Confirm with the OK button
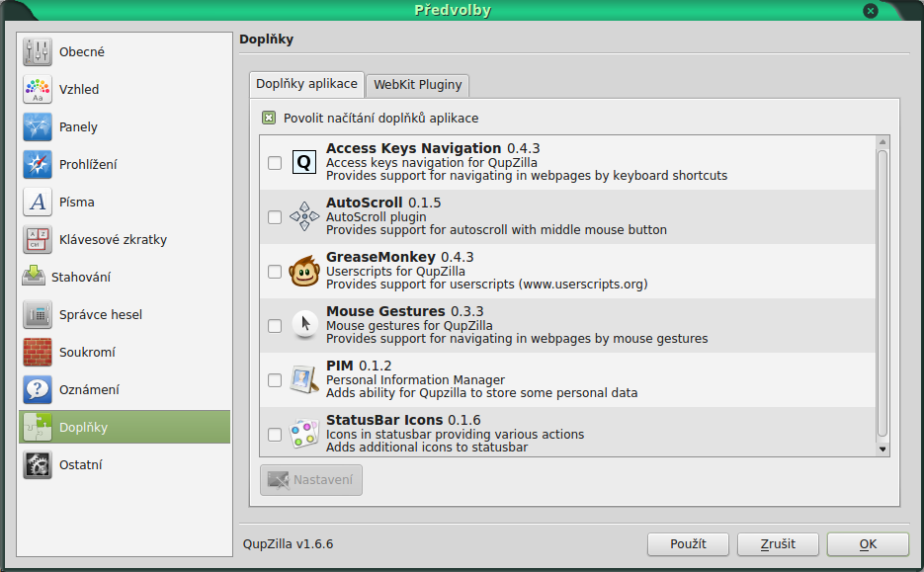924x572 pixels. [868, 543]
